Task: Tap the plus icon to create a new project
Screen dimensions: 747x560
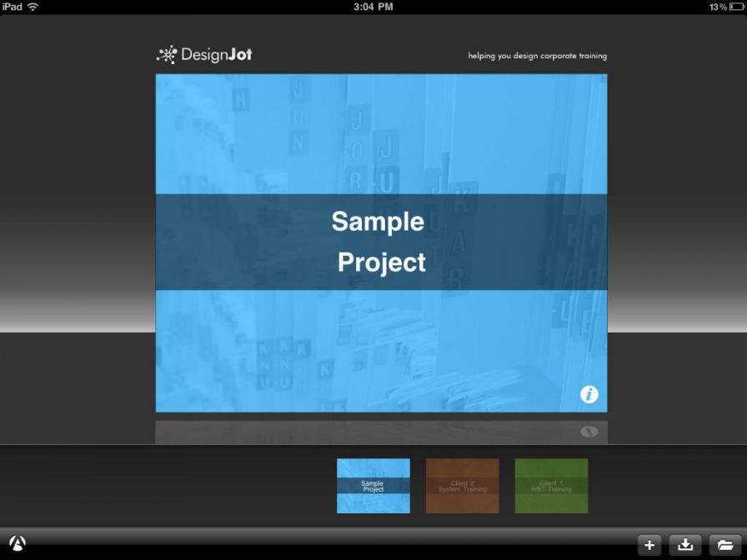Action: [x=649, y=544]
